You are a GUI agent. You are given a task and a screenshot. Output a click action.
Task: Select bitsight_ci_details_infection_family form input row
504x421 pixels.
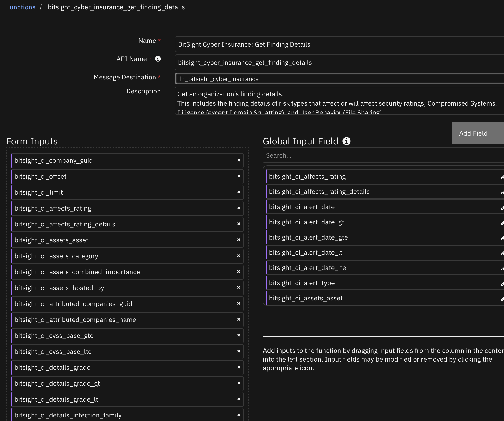(x=127, y=415)
